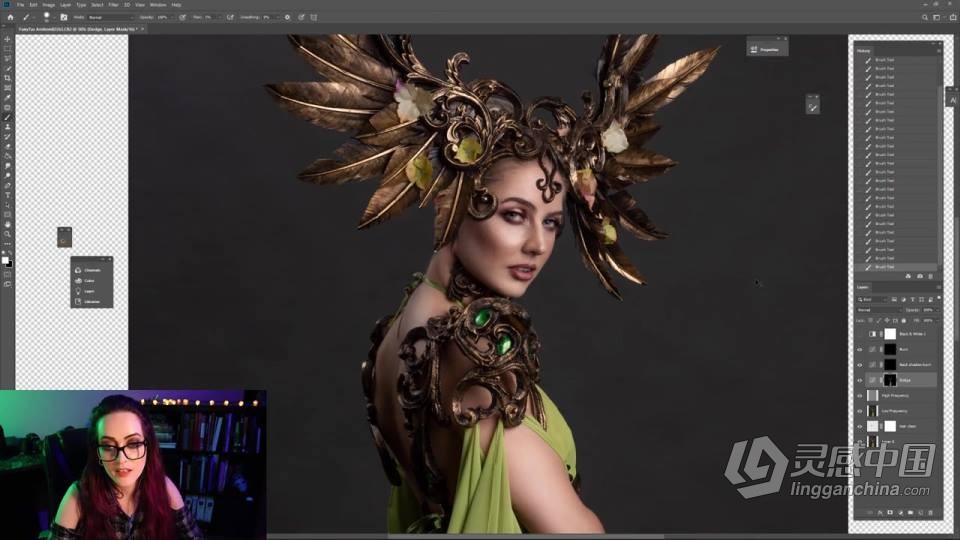Screen dimensions: 960x540
Task: Toggle pressure for opacity icon
Action: (x=182, y=17)
